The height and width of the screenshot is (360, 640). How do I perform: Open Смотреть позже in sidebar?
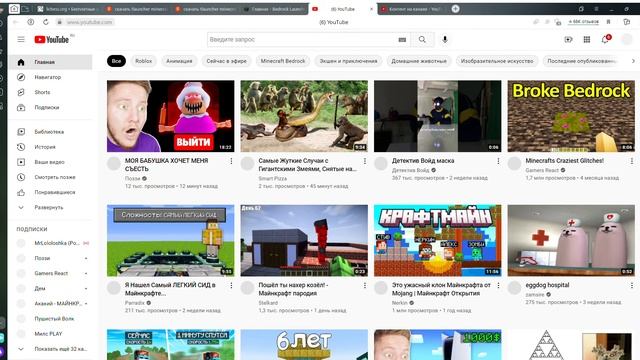tap(51, 177)
